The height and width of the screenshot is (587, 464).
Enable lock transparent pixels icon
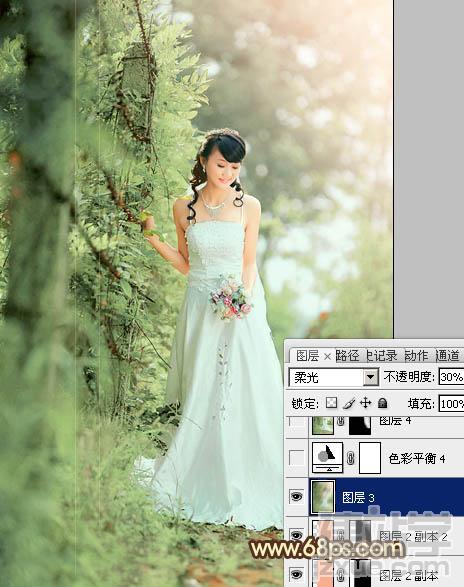331,403
